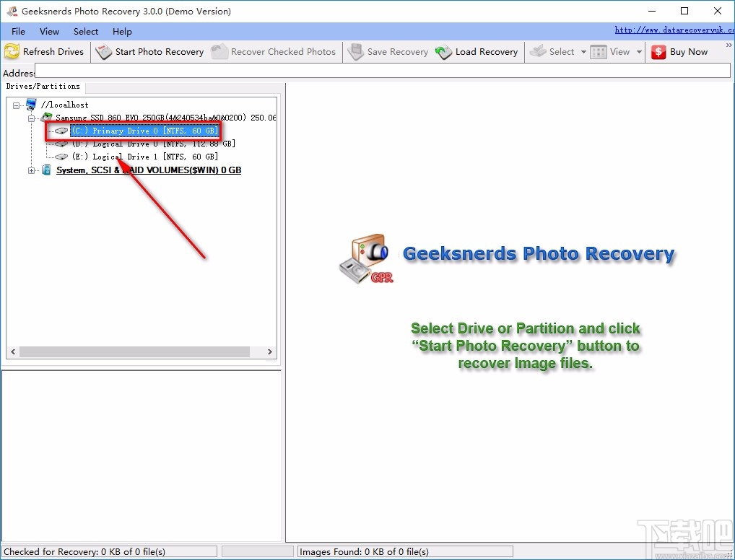Select the //localhost root entry
This screenshot has width=735, height=560.
[65, 105]
